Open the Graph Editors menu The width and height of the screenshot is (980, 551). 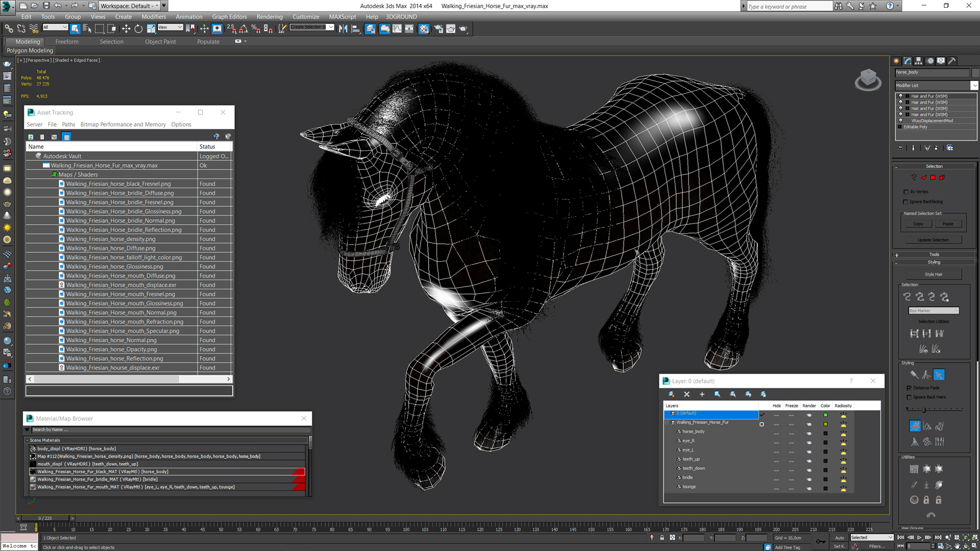(x=229, y=16)
